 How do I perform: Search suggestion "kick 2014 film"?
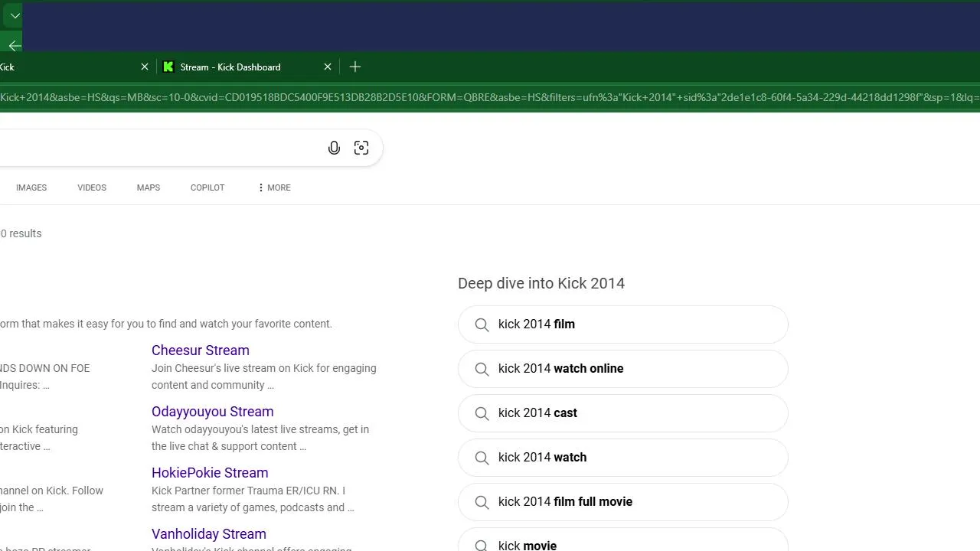[x=623, y=324]
